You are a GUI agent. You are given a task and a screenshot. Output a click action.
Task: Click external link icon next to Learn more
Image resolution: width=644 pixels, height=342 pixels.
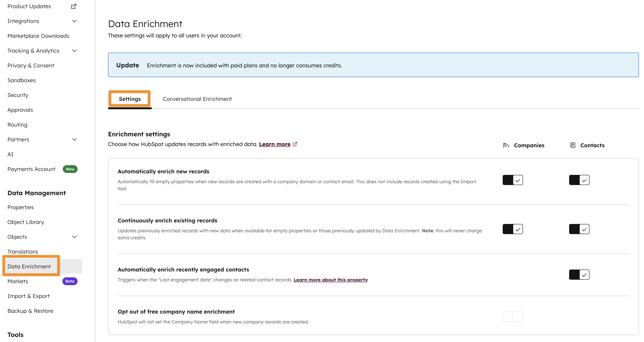pos(295,144)
